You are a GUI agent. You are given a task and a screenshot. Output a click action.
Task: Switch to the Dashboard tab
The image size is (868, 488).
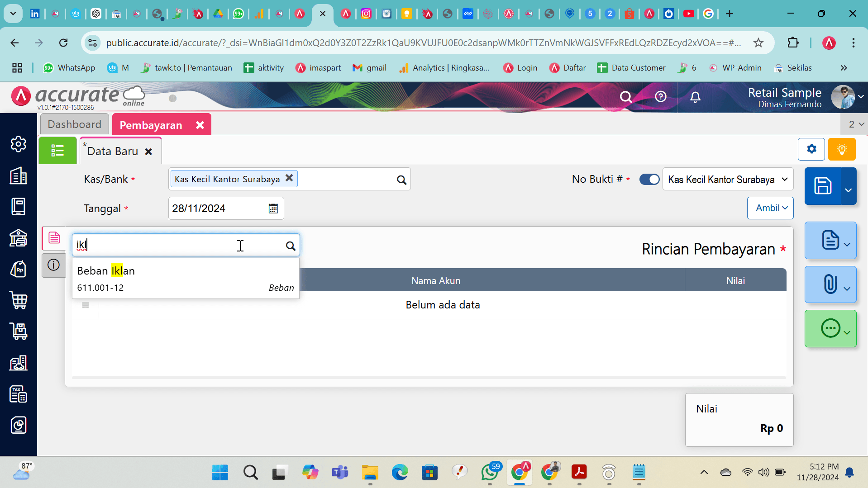74,124
